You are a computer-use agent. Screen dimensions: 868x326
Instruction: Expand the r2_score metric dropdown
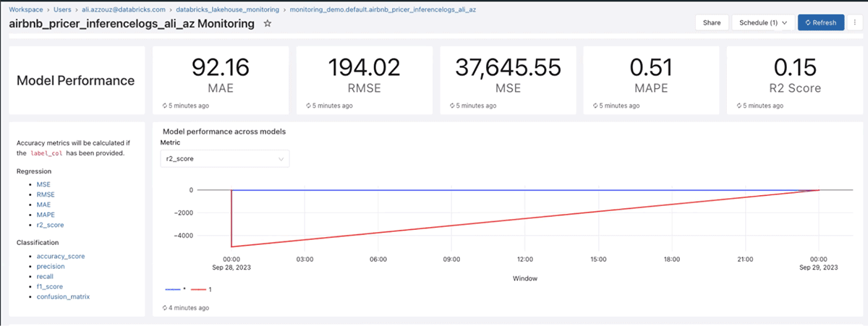tap(224, 158)
